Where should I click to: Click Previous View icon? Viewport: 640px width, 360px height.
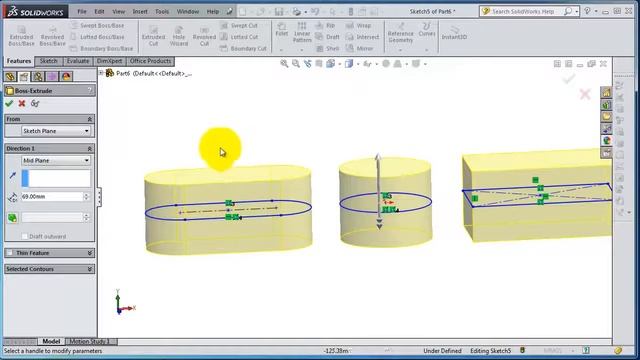coord(307,64)
